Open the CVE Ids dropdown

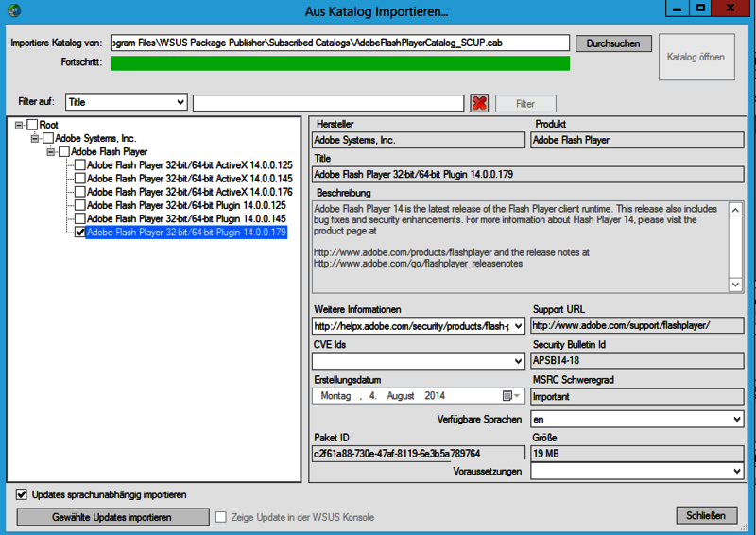click(518, 361)
